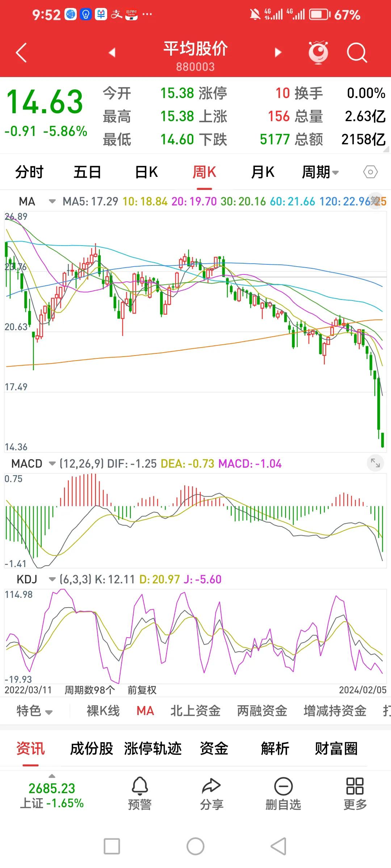Open the 成份股 constituents tab
Image resolution: width=391 pixels, height=868 pixels.
click(x=92, y=749)
